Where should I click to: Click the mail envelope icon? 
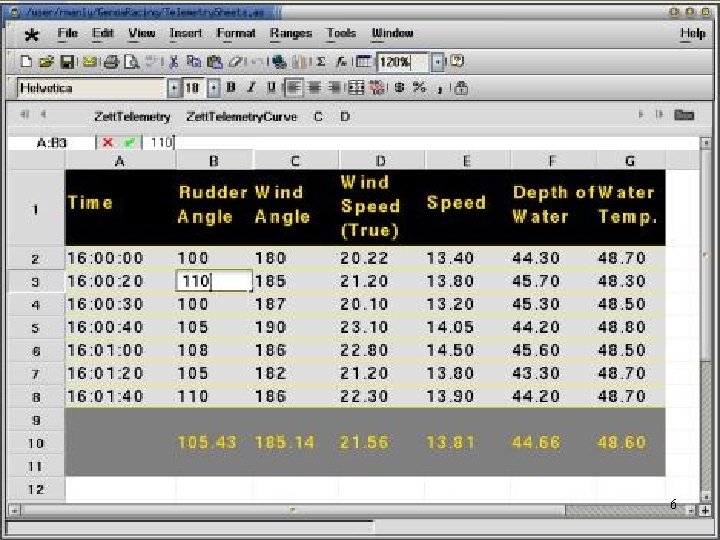coord(89,62)
